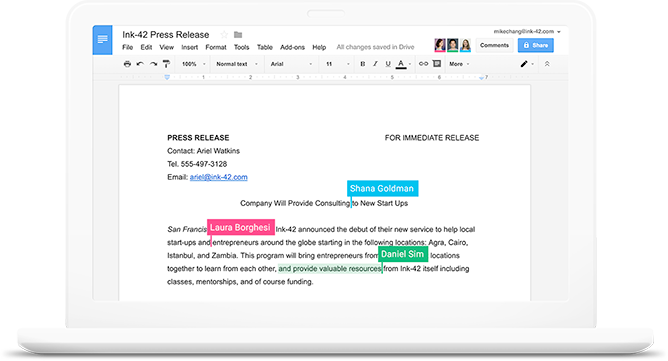The width and height of the screenshot is (668, 361).
Task: Undo the last action
Action: tap(140, 64)
